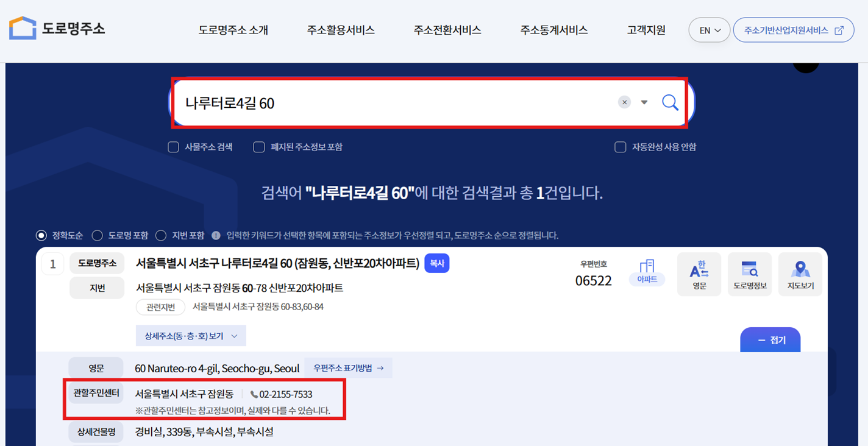Toggle the 사물주소 검색 checkbox
868x446 pixels.
pyautogui.click(x=174, y=147)
